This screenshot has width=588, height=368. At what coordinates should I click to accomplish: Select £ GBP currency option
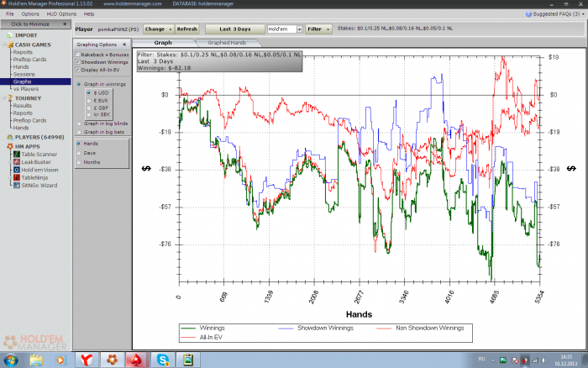pos(88,108)
